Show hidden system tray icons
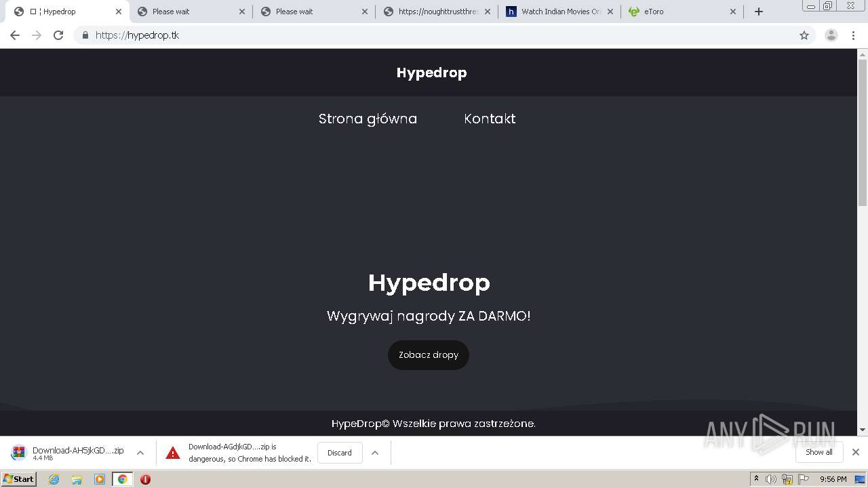This screenshot has height=488, width=868. (x=756, y=479)
